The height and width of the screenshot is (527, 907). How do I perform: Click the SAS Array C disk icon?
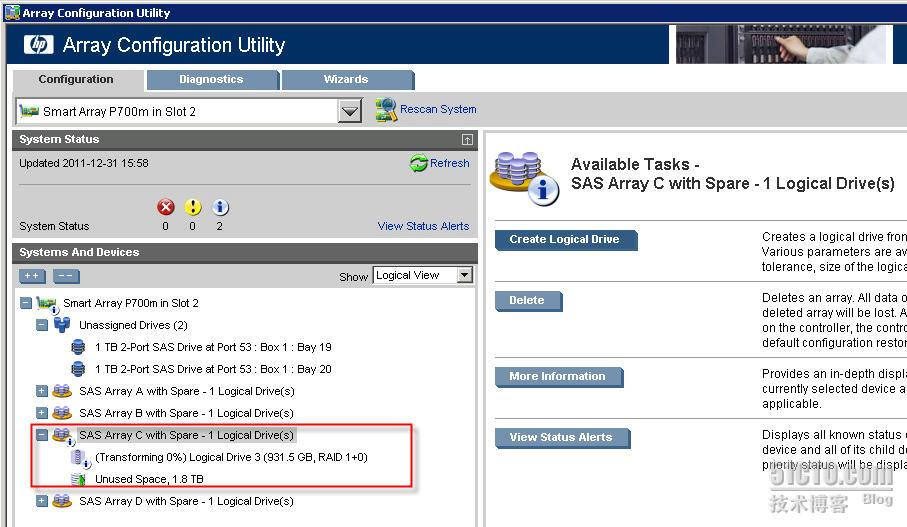tap(62, 436)
